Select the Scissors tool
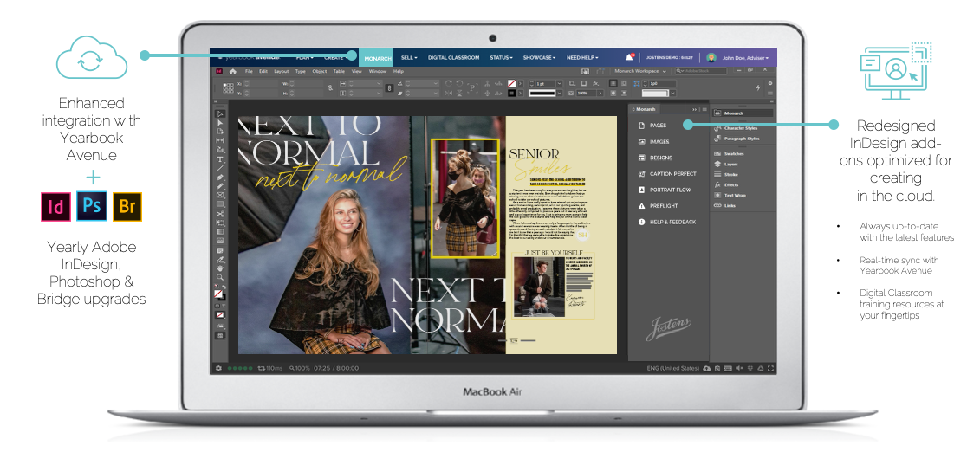 (220, 214)
